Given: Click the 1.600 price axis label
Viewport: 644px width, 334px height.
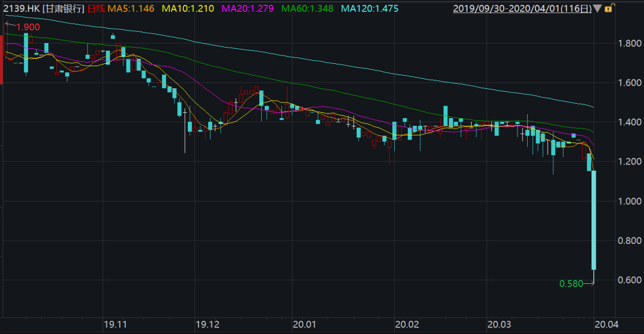Looking at the screenshot, I should pos(630,82).
